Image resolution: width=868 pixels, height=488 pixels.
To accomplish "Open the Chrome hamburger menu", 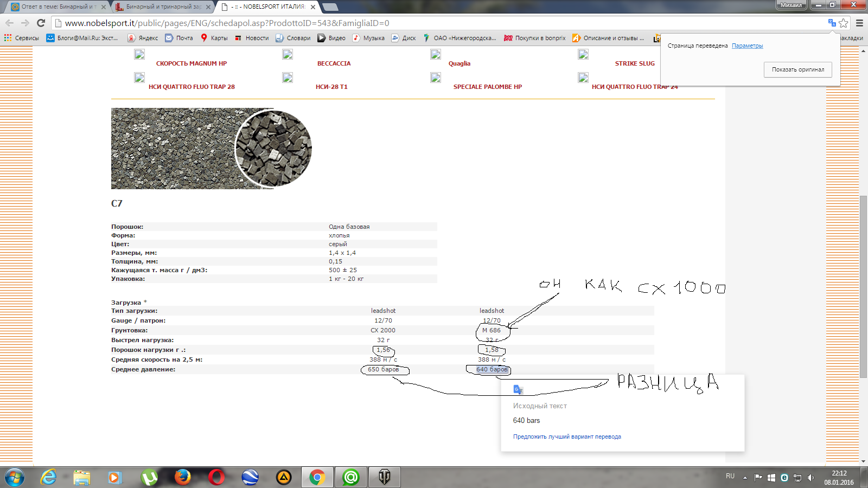I will coord(859,23).
